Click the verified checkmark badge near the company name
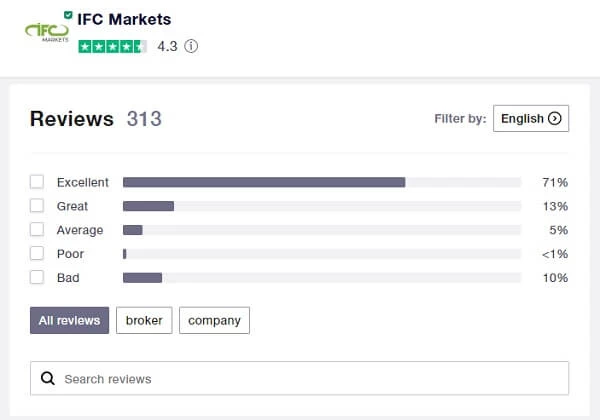Image resolution: width=600 pixels, height=420 pixels. tap(67, 16)
